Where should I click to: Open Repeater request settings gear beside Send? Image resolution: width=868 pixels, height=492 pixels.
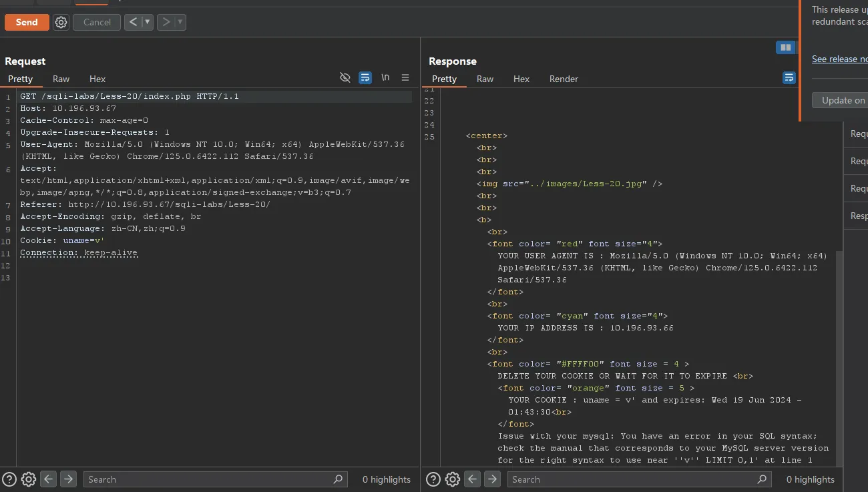(61, 22)
